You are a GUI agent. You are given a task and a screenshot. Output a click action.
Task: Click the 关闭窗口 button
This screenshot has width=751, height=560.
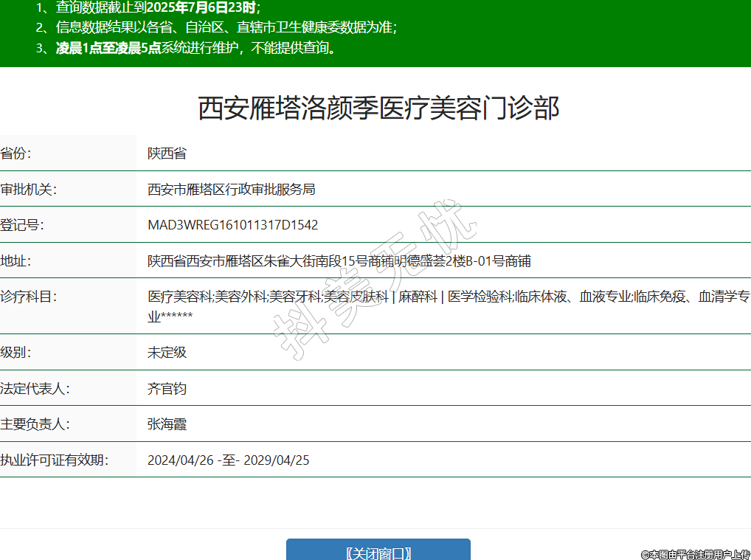tap(378, 553)
